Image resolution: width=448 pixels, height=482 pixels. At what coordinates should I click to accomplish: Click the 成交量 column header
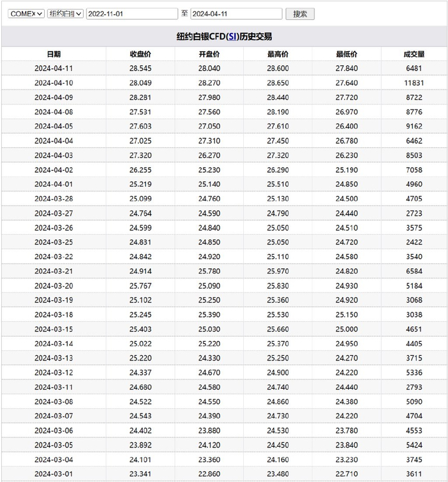click(x=414, y=54)
